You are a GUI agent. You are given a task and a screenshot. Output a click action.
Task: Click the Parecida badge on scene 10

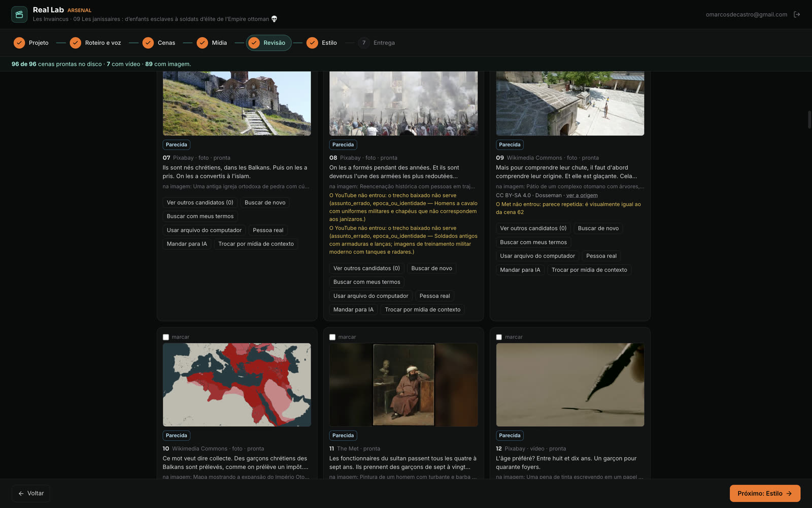177,435
